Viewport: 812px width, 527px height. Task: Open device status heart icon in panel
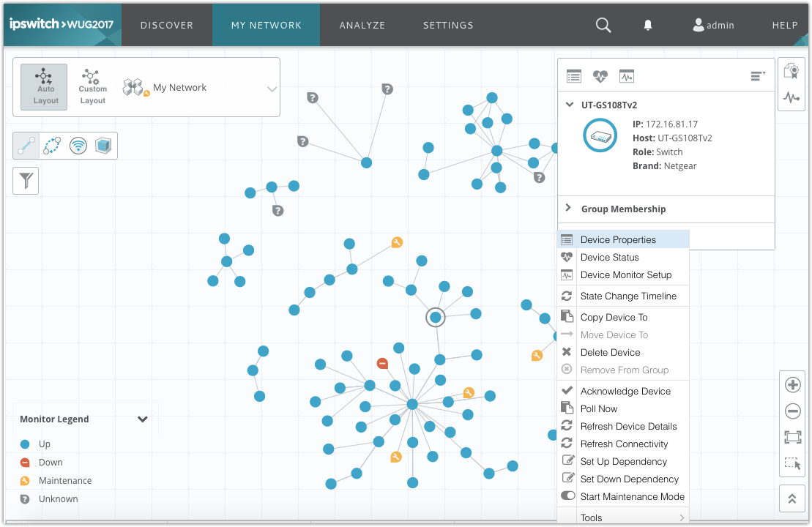click(x=600, y=76)
